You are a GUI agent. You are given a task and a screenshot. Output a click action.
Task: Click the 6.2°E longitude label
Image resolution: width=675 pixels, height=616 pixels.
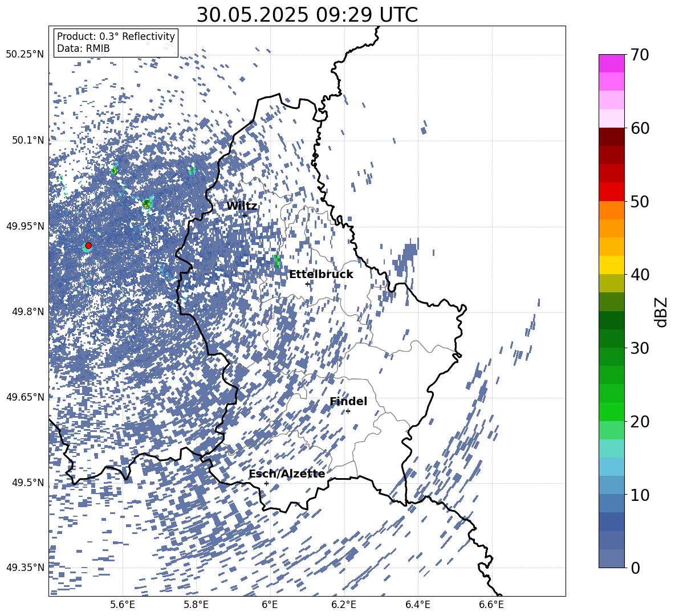pos(344,605)
